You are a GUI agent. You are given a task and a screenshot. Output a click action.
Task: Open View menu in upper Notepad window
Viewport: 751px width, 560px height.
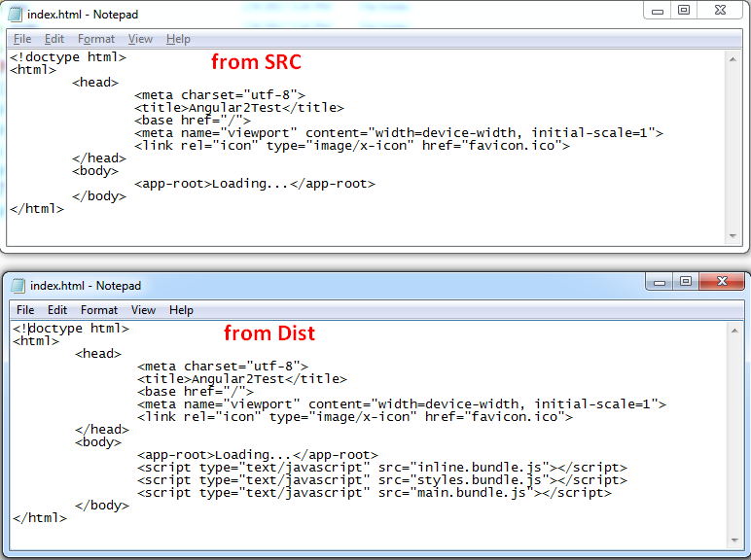coord(140,39)
